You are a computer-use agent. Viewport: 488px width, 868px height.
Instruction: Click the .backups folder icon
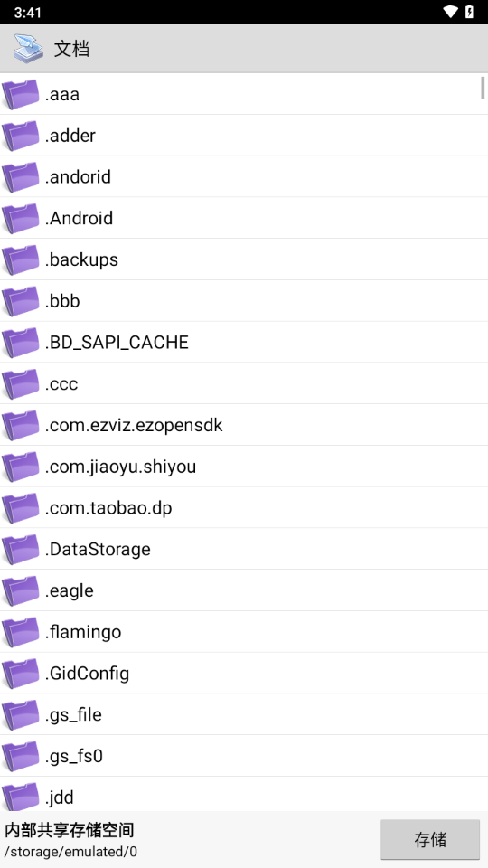click(21, 259)
